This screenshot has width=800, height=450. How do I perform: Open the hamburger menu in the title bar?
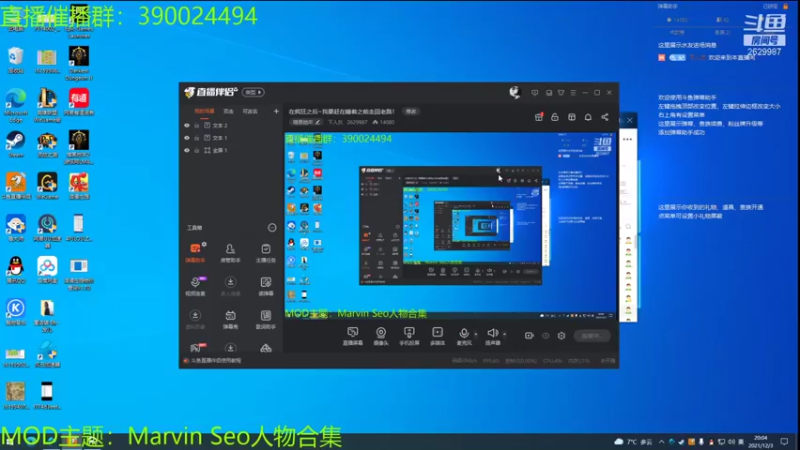click(573, 93)
